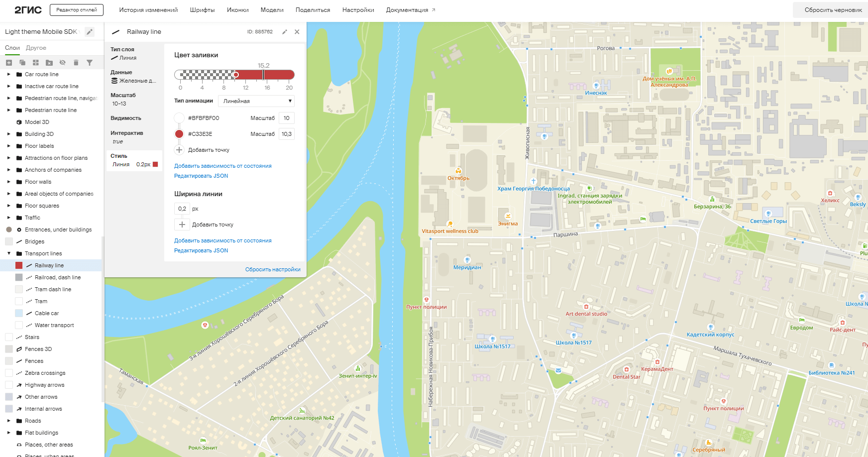
Task: Expand the Car route line folder
Action: 8,74
